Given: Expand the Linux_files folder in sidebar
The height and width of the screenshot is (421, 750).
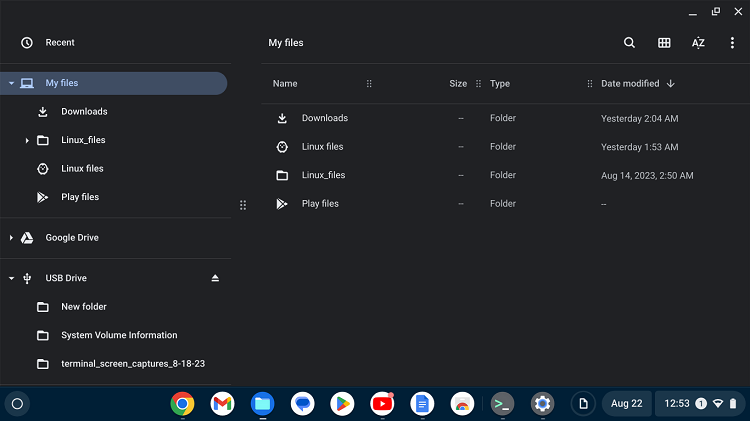Looking at the screenshot, I should pyautogui.click(x=27, y=140).
